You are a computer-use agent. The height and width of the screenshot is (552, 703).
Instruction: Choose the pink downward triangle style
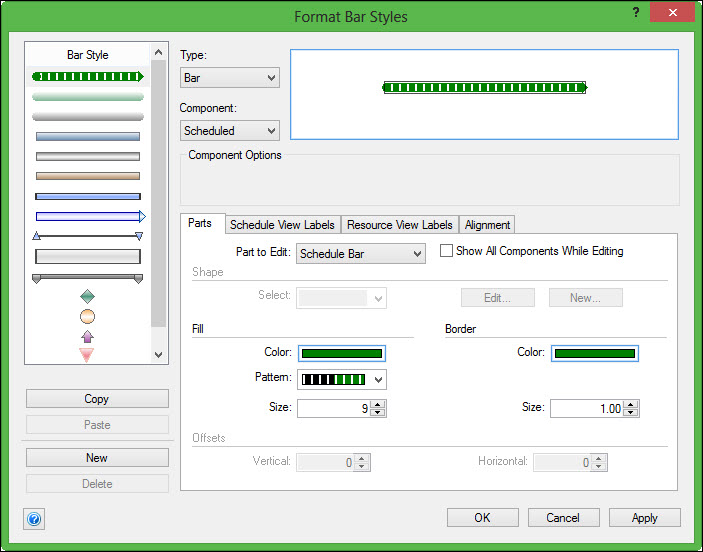point(87,354)
